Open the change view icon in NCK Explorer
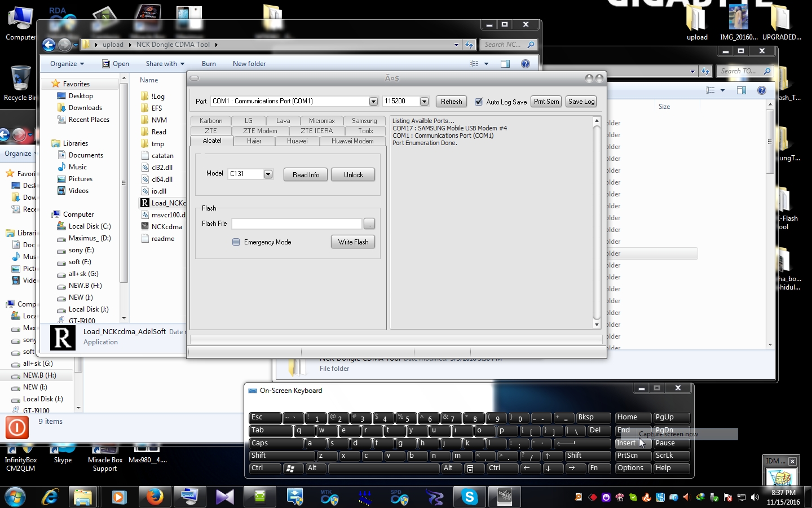Screen dimensions: 812x508 point(474,64)
